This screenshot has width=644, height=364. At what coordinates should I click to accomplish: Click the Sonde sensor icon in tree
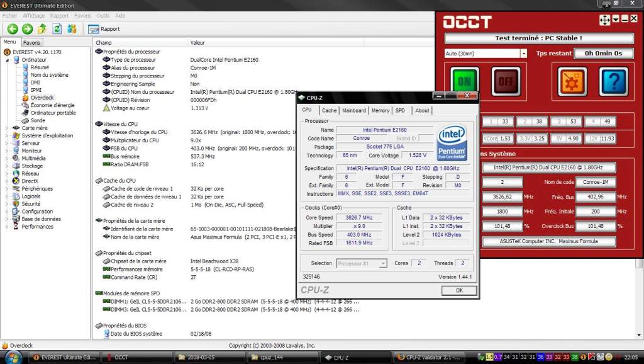(25, 120)
